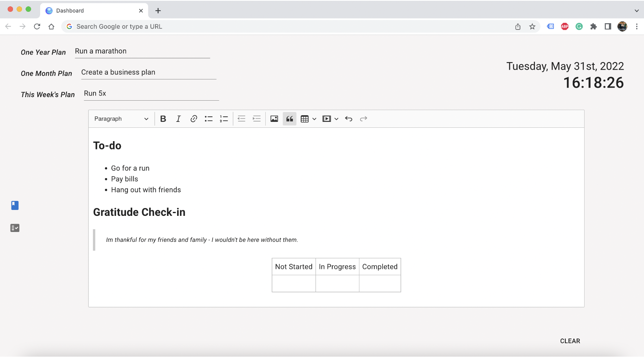Click 'Hang out with friends' list item
This screenshot has width=644, height=357.
pyautogui.click(x=146, y=190)
